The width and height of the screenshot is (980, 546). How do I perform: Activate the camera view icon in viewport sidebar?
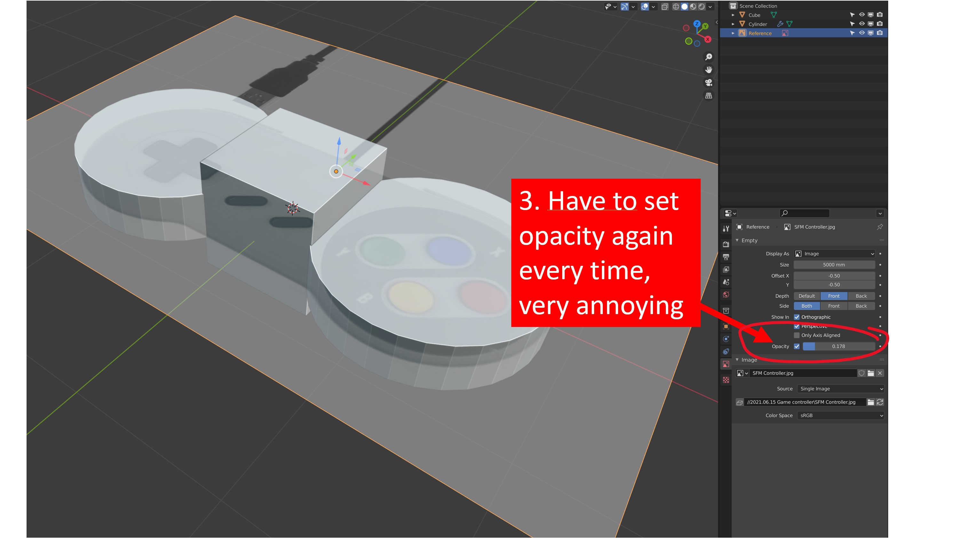point(708,83)
